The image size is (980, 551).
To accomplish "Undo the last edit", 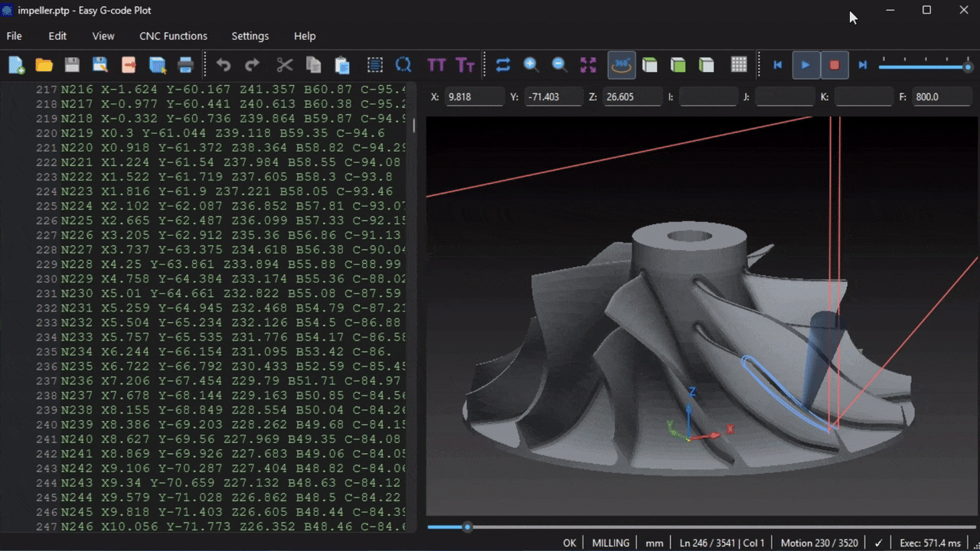I will click(x=224, y=65).
